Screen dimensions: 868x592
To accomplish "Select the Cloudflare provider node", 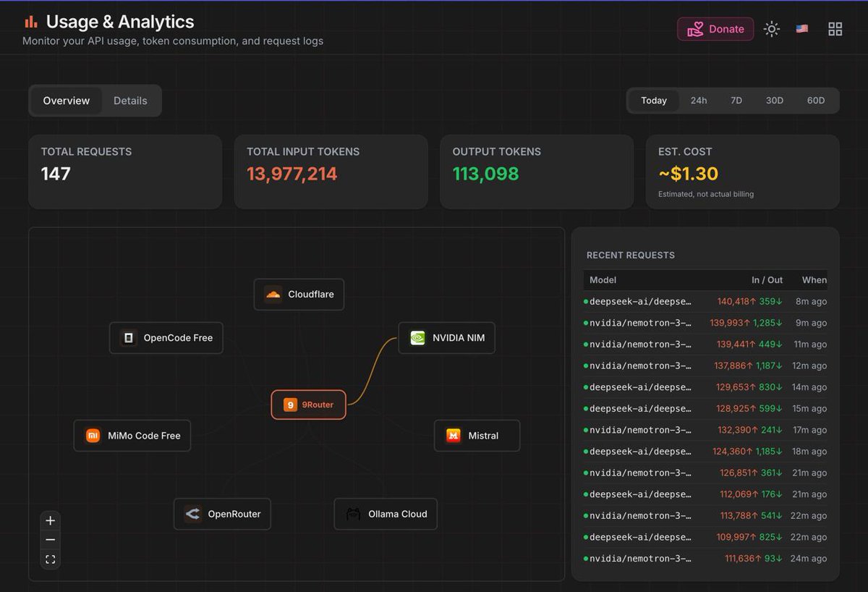I will click(299, 295).
